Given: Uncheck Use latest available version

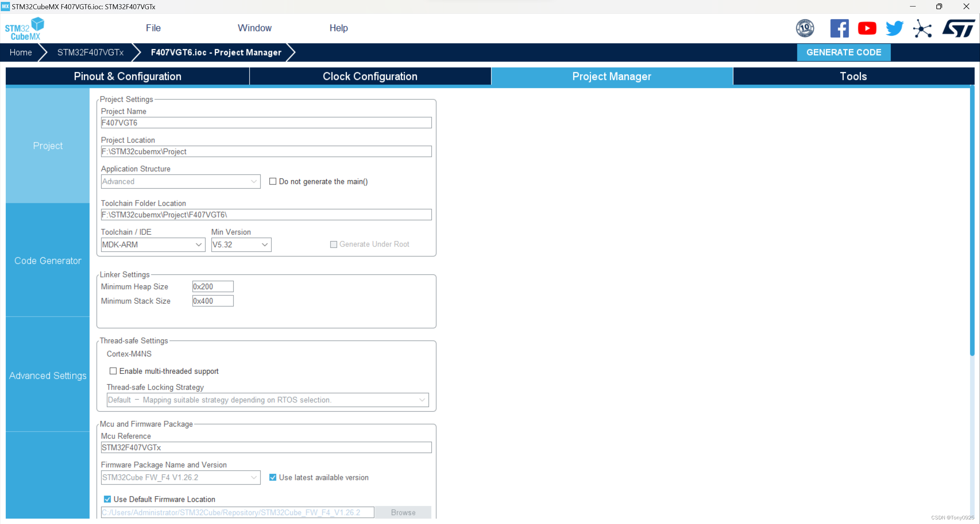Looking at the screenshot, I should (273, 477).
